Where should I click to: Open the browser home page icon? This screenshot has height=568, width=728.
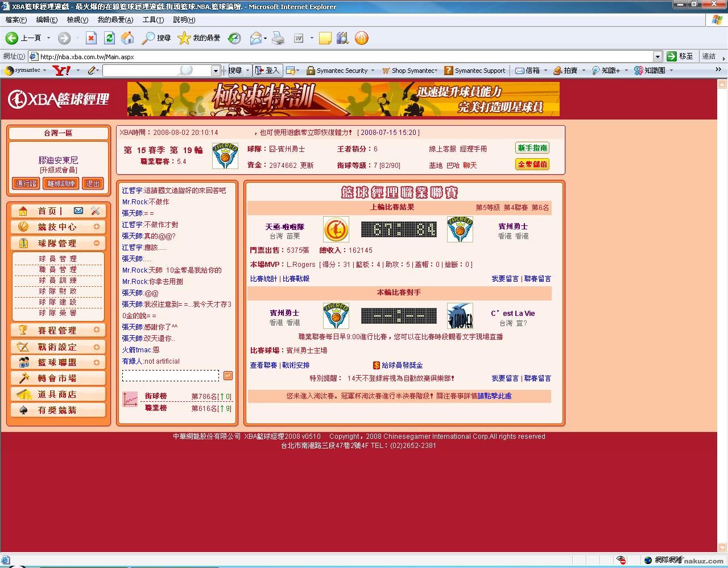[x=128, y=38]
